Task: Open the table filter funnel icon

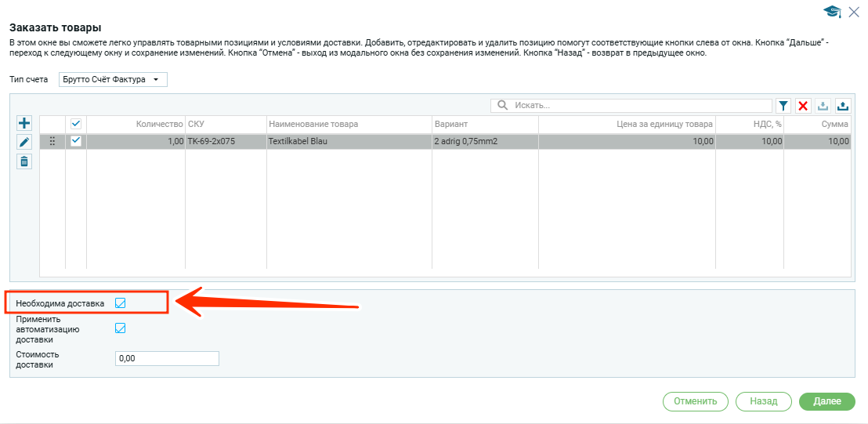Action: [x=783, y=106]
